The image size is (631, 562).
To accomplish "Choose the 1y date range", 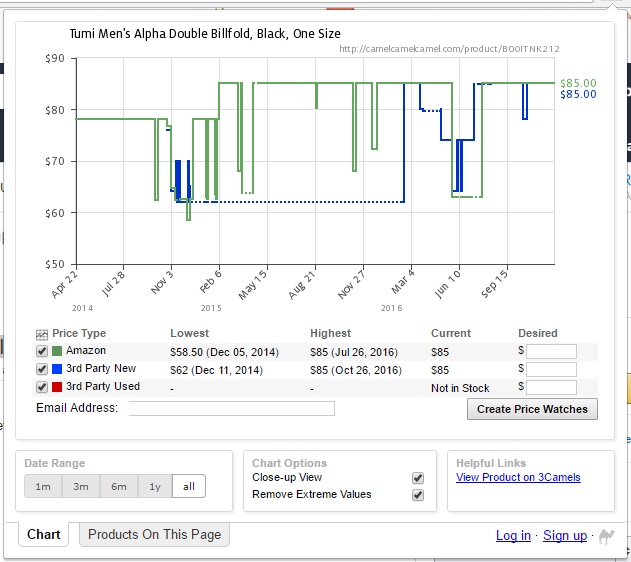I will (x=155, y=486).
